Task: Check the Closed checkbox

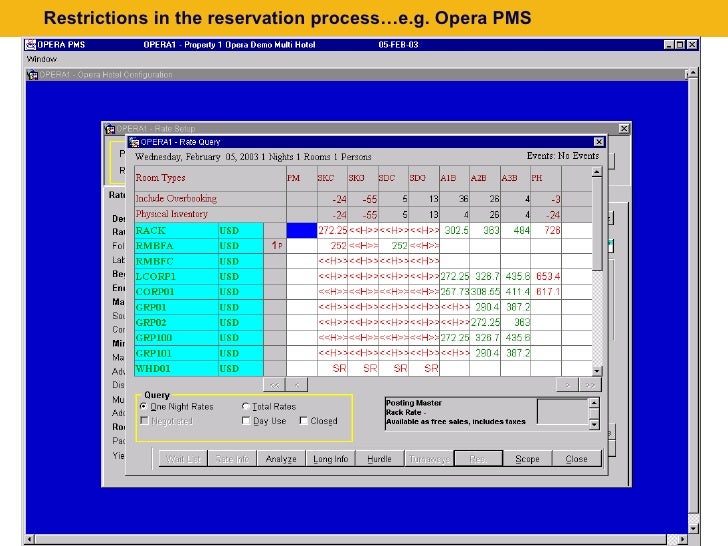Action: (x=304, y=421)
